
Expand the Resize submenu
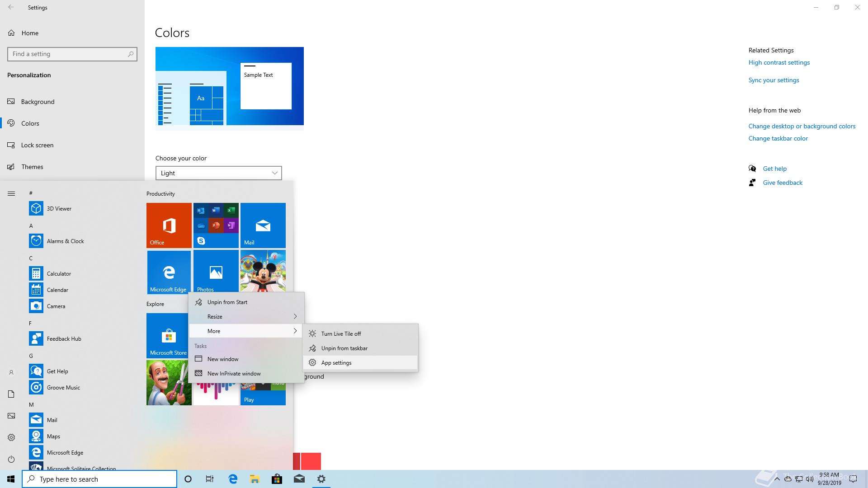246,316
